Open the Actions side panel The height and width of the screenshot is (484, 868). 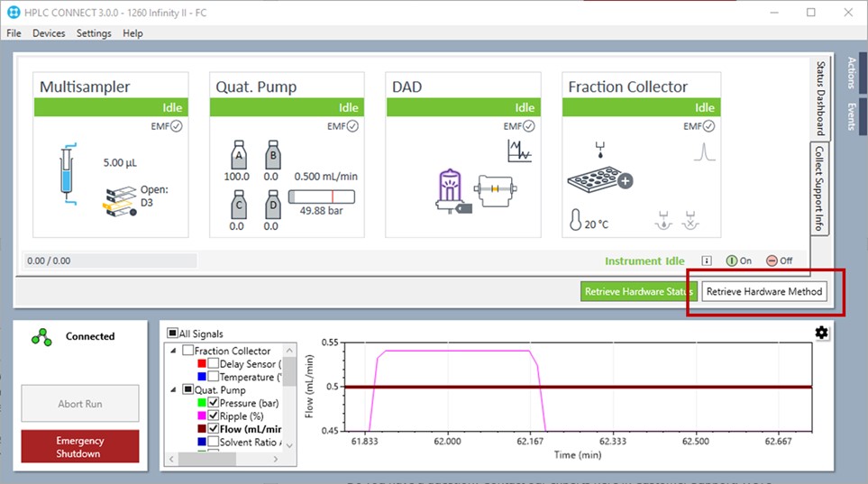[x=852, y=72]
